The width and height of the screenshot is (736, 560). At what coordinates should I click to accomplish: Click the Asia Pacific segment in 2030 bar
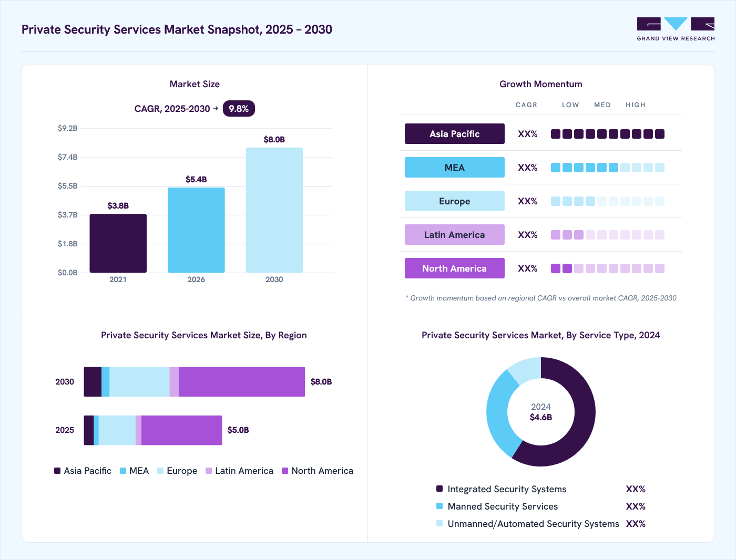(x=93, y=382)
